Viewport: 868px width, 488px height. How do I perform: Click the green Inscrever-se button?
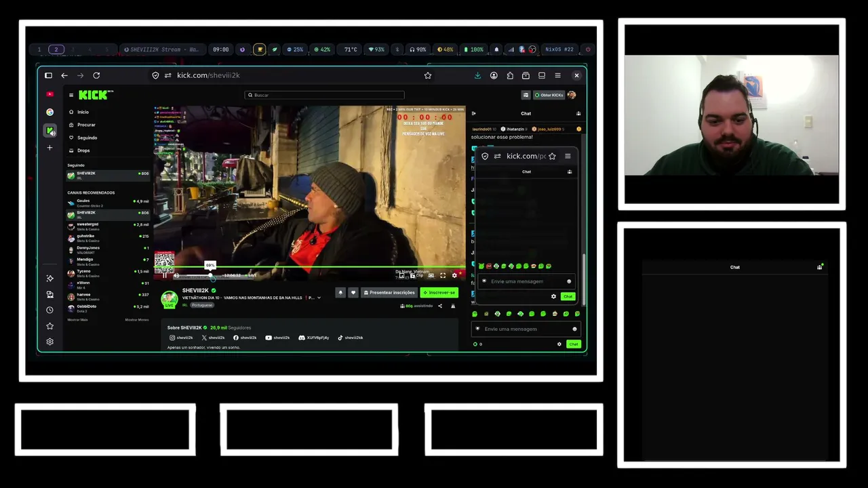point(439,293)
